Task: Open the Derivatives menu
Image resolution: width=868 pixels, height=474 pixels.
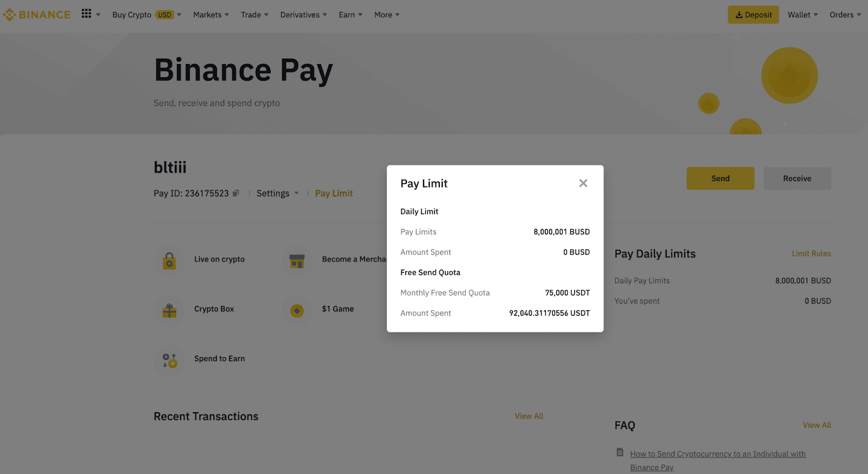Action: [x=303, y=15]
